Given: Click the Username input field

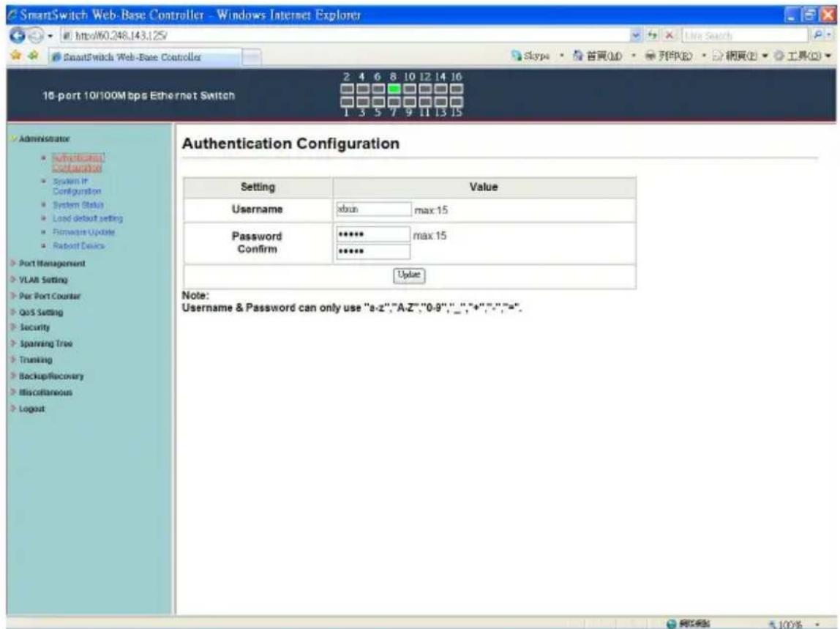Looking at the screenshot, I should pos(373,209).
